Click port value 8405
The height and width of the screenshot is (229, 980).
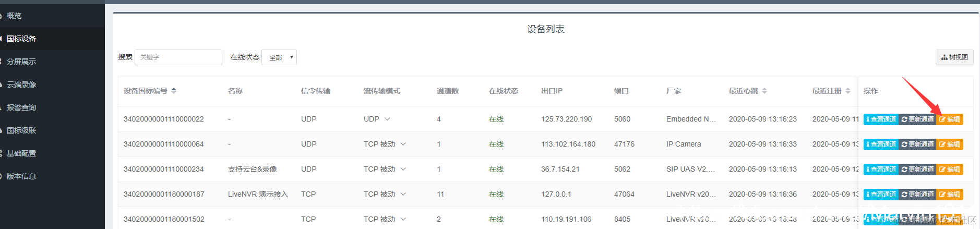point(622,219)
